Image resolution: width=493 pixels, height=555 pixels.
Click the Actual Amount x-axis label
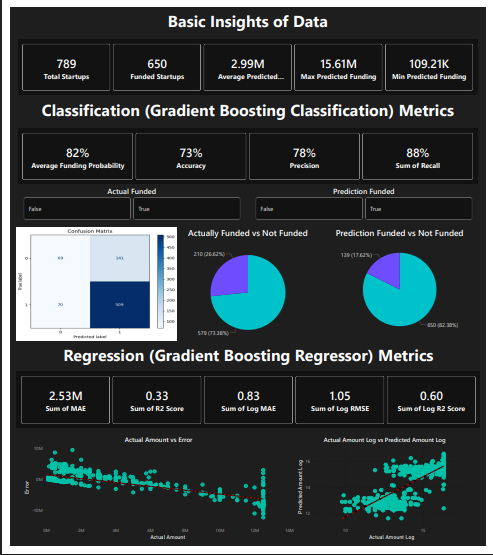[x=168, y=537]
